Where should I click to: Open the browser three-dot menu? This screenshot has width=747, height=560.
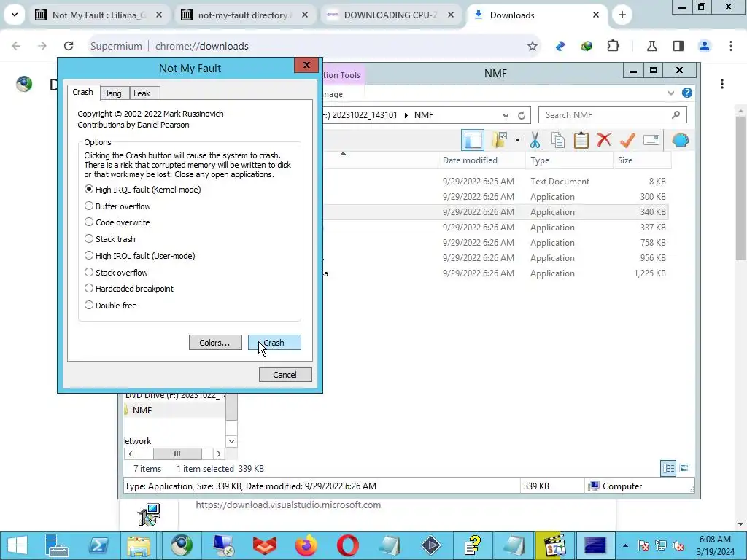[x=731, y=46]
